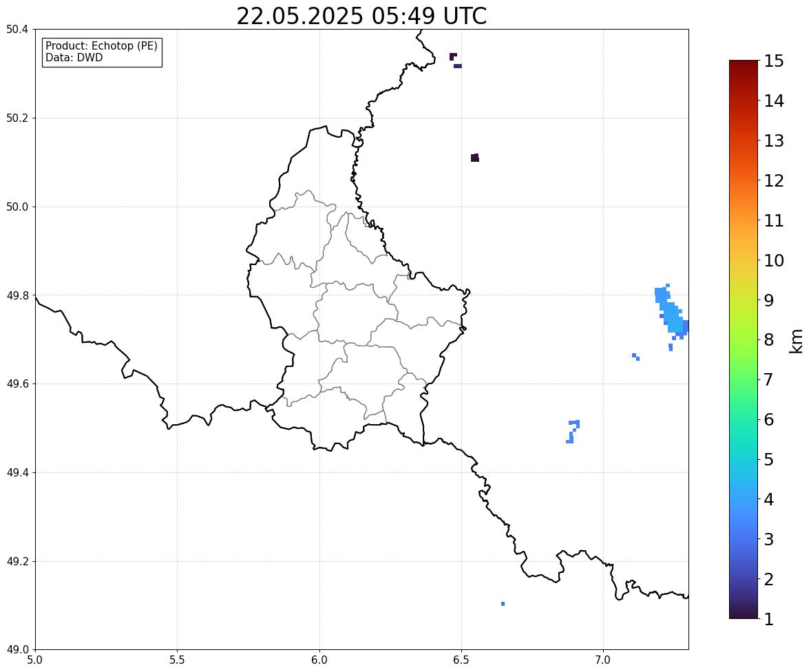This screenshot has height=672, width=811.
Task: Click the y-axis label '49.6'
Action: point(17,384)
